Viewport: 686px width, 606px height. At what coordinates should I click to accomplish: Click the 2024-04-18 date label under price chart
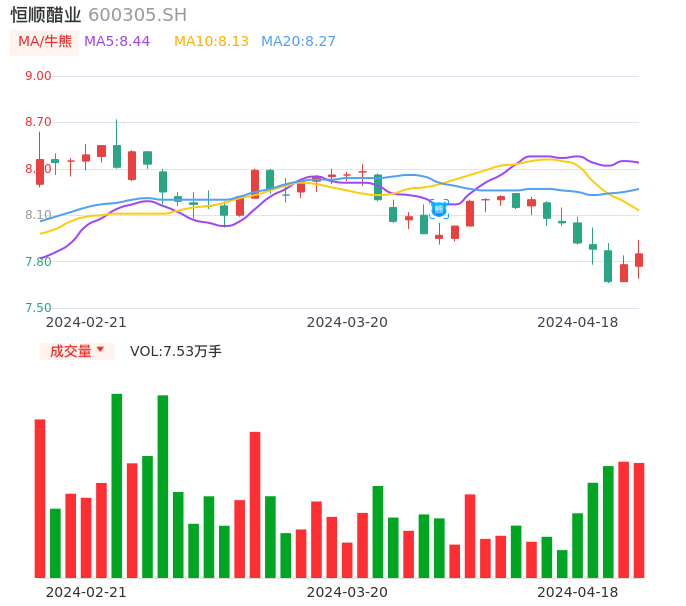[x=577, y=322]
